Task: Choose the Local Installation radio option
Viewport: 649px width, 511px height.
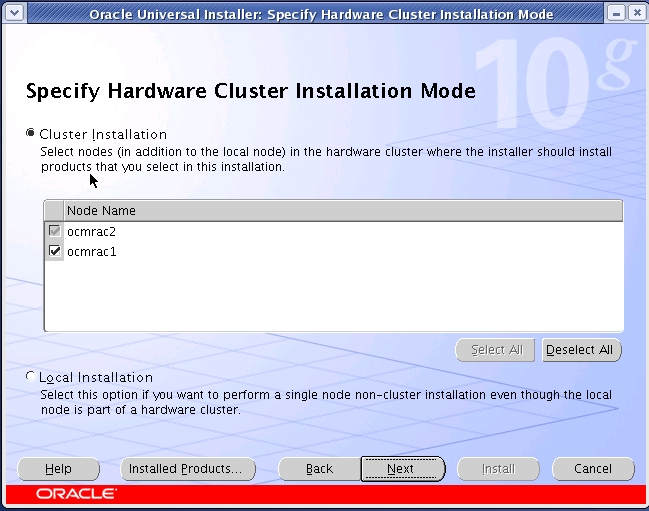Action: (x=30, y=377)
